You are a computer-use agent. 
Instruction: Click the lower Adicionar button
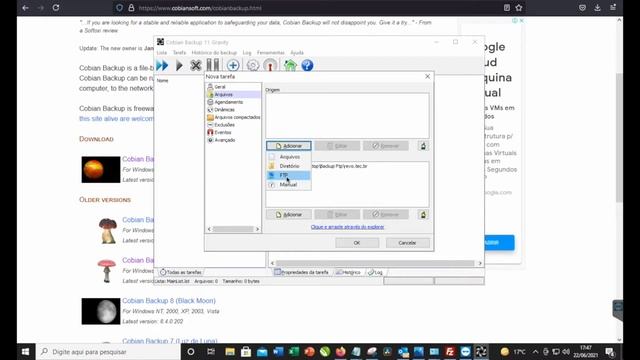pyautogui.click(x=289, y=215)
